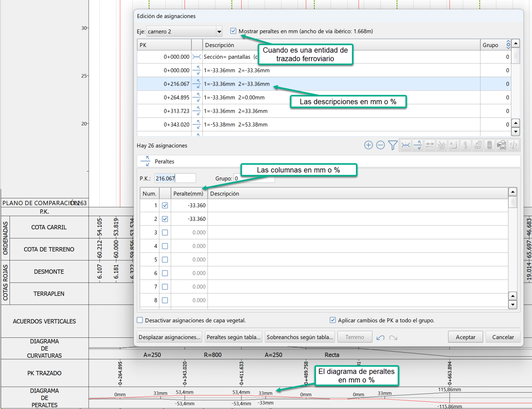Select the traffic cars assignment icon
Viewport: 532px width, 409px height.
click(502, 145)
